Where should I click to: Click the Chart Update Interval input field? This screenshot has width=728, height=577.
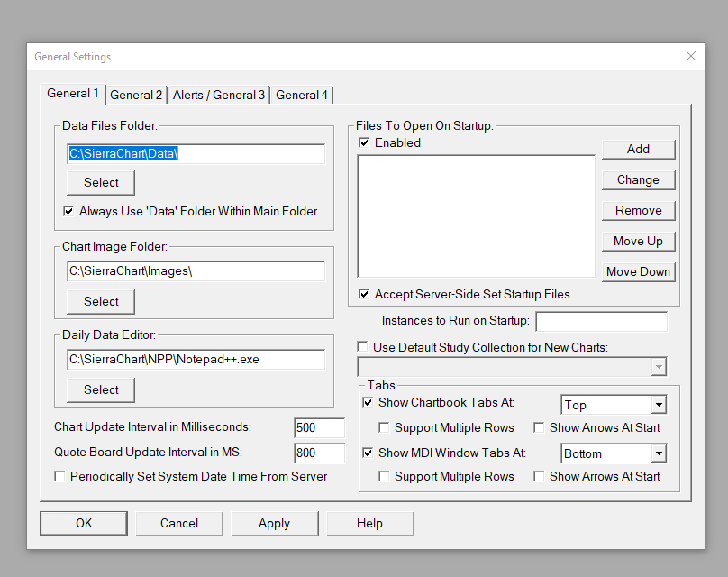pos(319,427)
